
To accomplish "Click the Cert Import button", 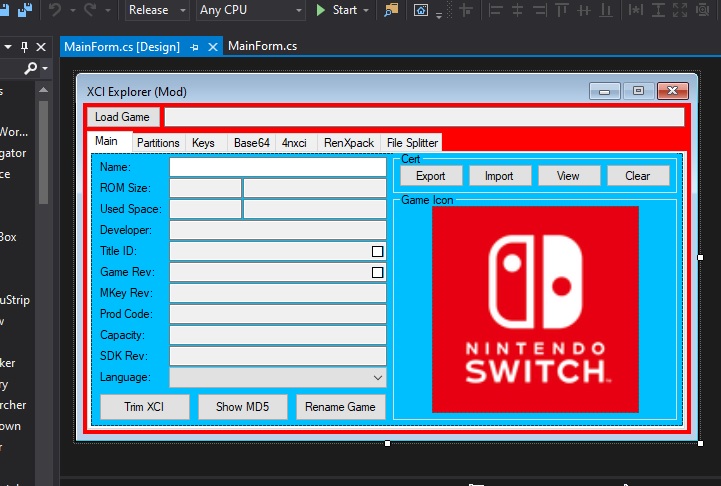I will coord(500,176).
